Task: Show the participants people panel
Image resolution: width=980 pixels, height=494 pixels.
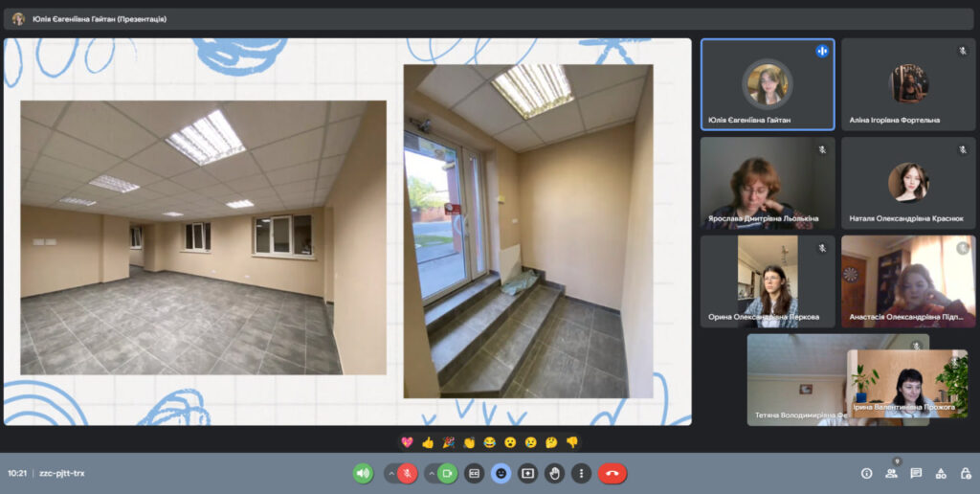Action: coord(891,473)
